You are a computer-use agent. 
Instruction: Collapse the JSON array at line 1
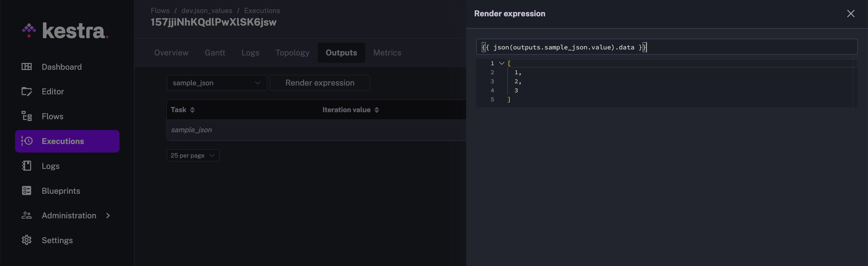(x=502, y=63)
